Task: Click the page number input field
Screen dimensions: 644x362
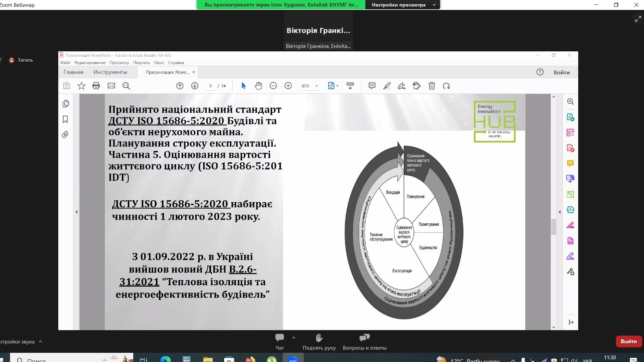Action: (x=210, y=86)
